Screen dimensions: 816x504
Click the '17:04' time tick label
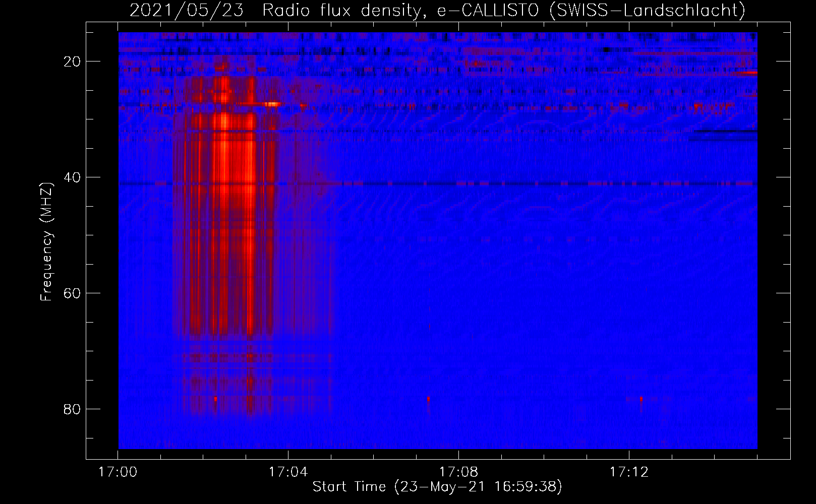click(x=288, y=472)
